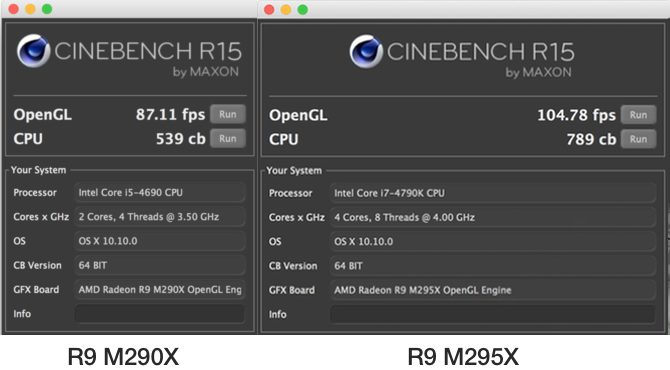Minimize the right Cinebench window
670x370 pixels.
coord(286,9)
